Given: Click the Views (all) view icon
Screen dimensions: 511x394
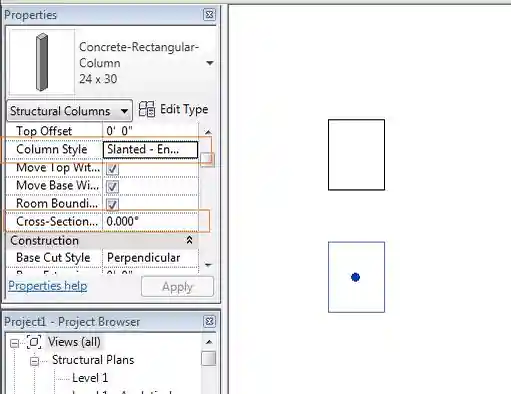Looking at the screenshot, I should [34, 342].
